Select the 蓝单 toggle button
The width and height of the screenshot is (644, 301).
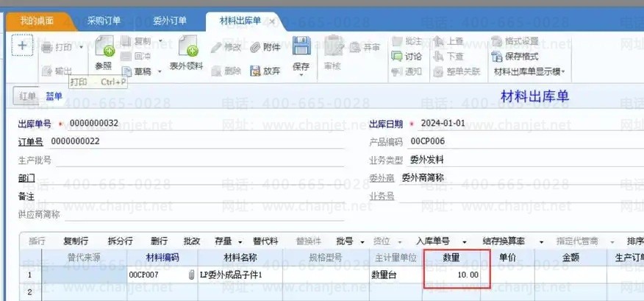[x=54, y=96]
